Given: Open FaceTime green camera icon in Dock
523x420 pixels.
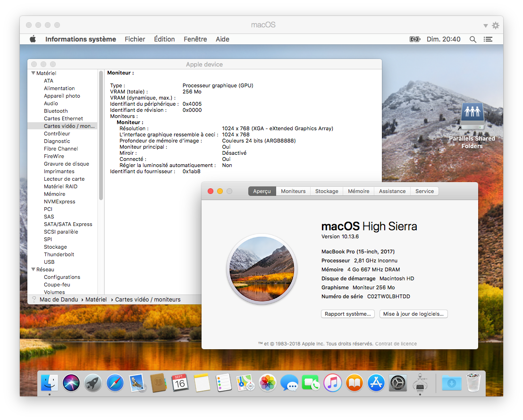Looking at the screenshot, I should [311, 383].
